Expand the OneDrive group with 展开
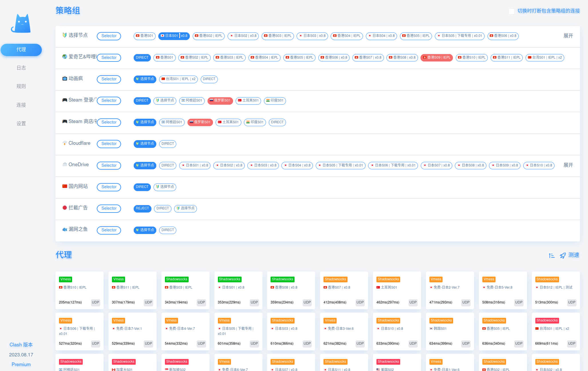The height and width of the screenshot is (371, 588). click(568, 165)
